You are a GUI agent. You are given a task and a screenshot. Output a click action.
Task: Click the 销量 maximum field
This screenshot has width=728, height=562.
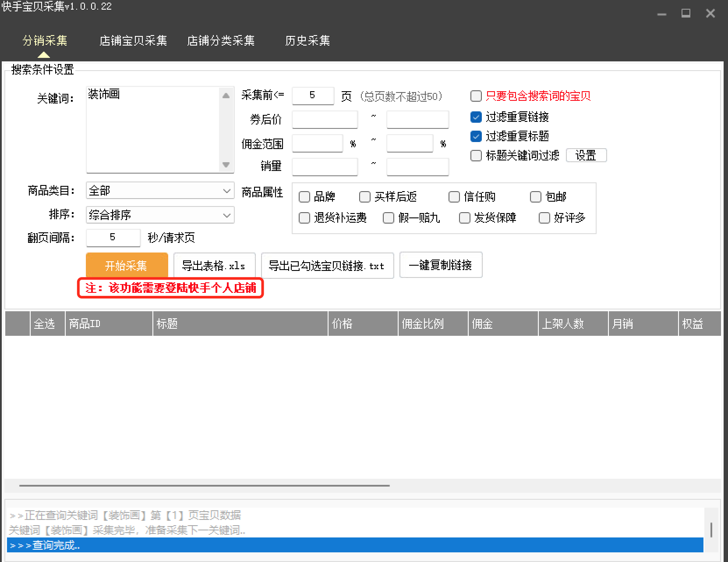coord(417,167)
